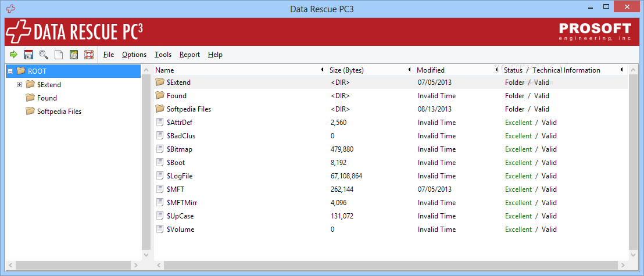Viewport: 644px width, 276px height.
Task: Click the $Extend folder icon in file list
Action: point(160,82)
